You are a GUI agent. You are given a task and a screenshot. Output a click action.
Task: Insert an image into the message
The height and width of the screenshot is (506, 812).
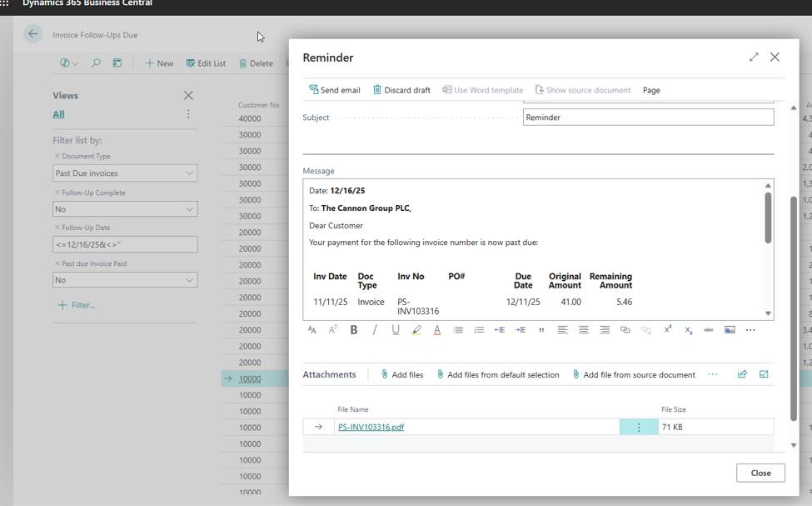pyautogui.click(x=730, y=330)
